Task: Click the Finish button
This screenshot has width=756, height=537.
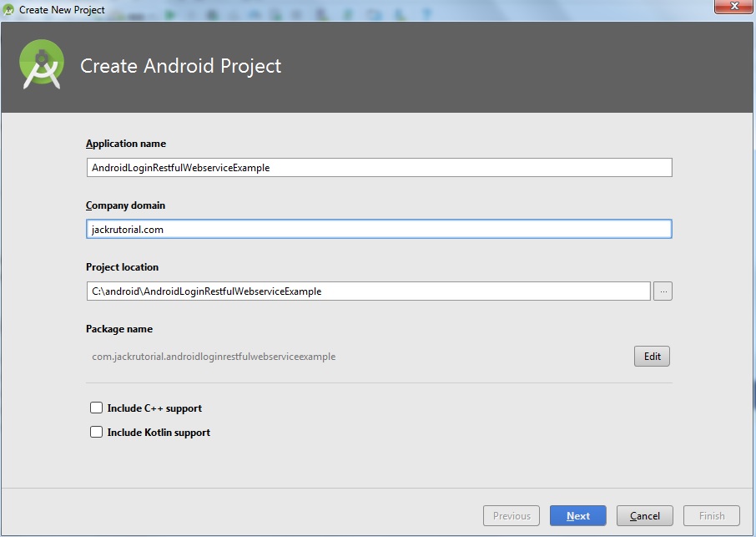Action: click(x=711, y=515)
